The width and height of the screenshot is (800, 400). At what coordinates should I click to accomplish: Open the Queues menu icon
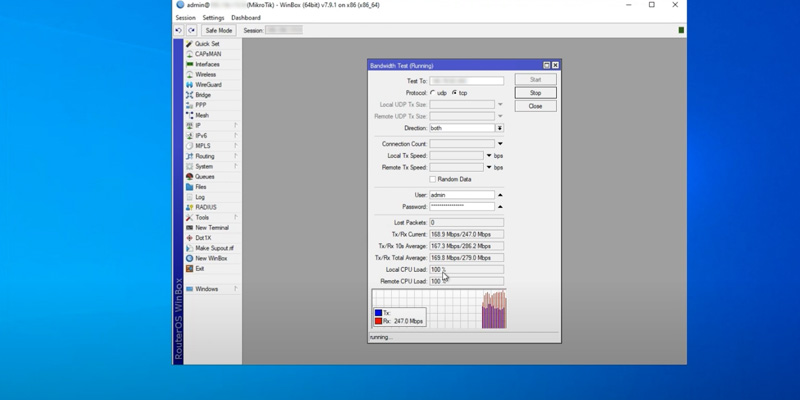click(x=189, y=177)
